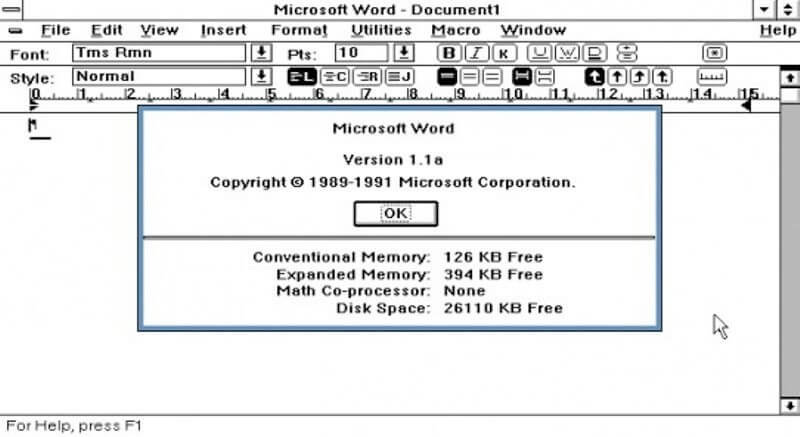Select the right-aligned tab stop icon
The image size is (800, 437).
click(639, 77)
